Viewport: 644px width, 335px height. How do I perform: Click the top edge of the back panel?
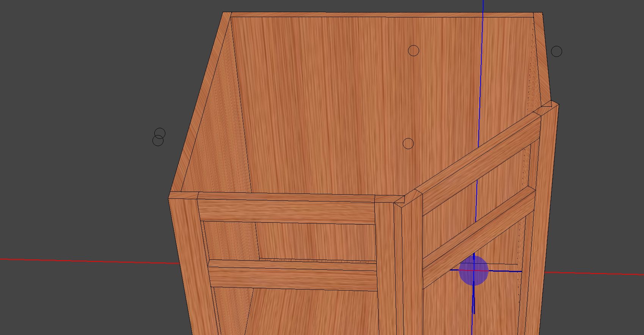point(379,15)
